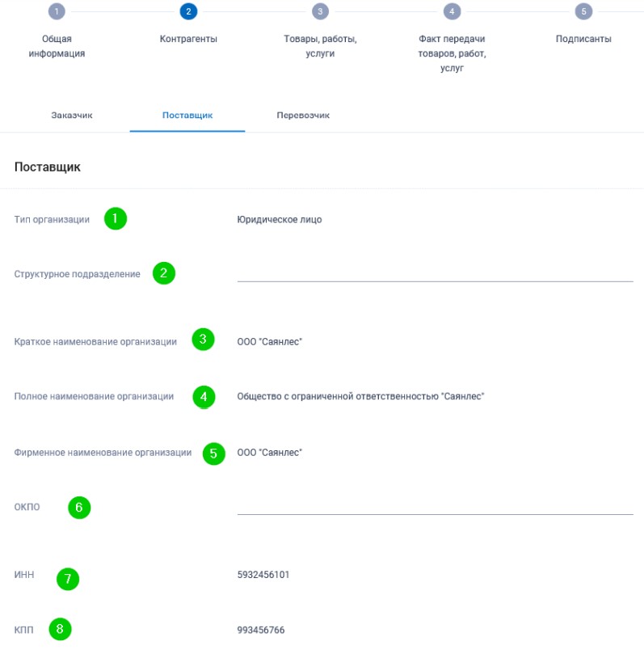Open the Перевозчик tab

point(303,116)
